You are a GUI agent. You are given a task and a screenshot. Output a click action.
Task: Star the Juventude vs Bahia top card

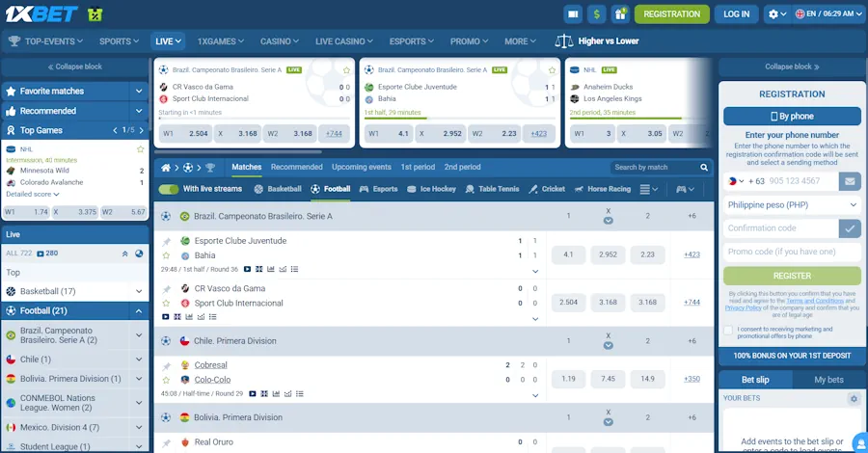click(x=552, y=70)
